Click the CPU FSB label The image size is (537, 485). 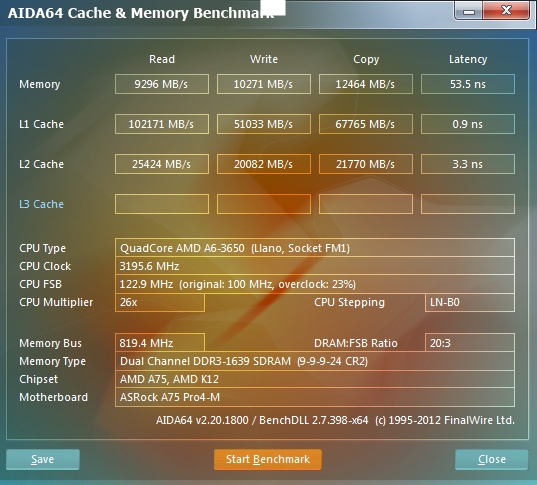coord(40,284)
